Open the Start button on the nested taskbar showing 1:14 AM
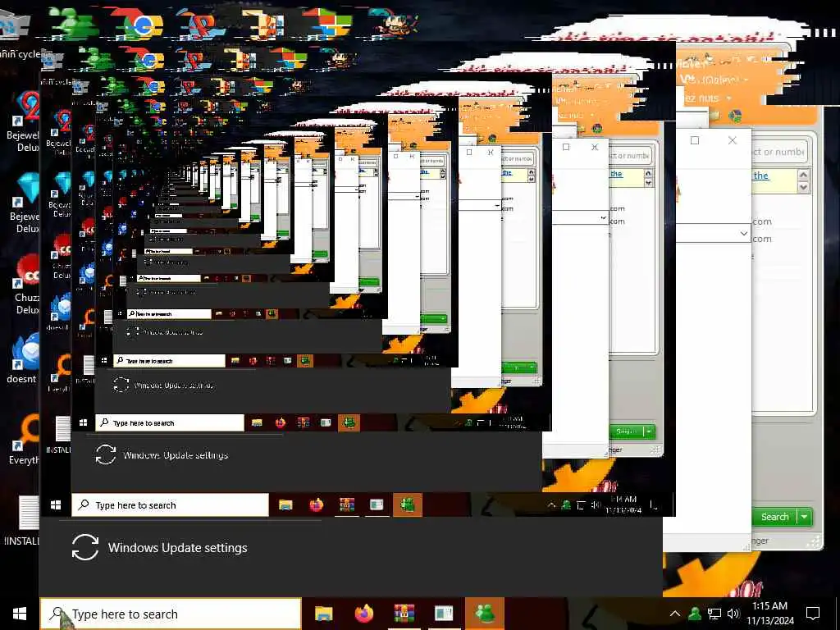 56,504
